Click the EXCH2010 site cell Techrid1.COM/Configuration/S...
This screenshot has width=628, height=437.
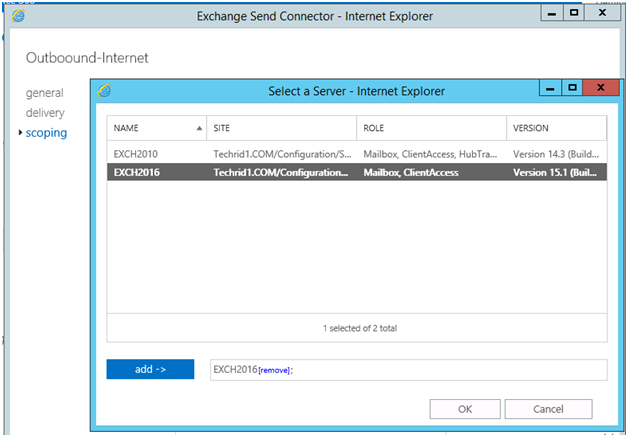[x=282, y=154]
